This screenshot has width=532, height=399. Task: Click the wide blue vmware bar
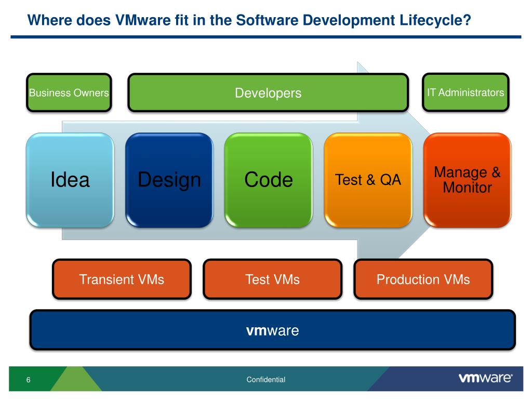(x=272, y=330)
